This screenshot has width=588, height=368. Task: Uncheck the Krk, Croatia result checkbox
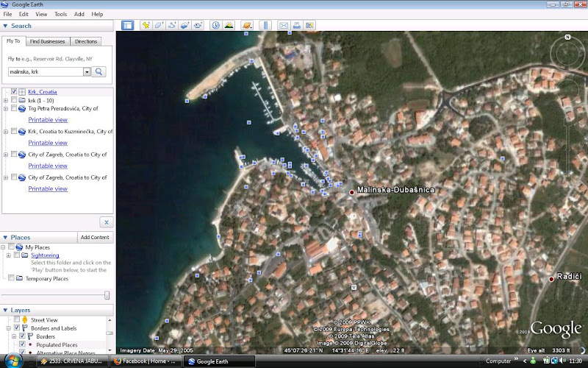point(14,91)
